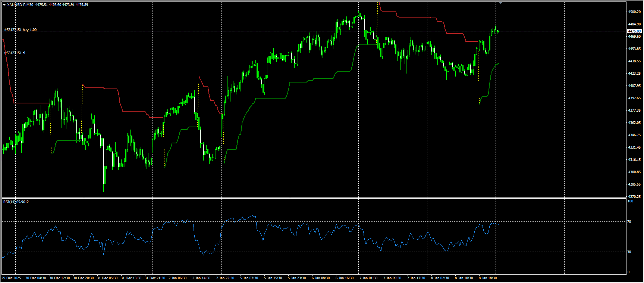644x283 pixels.
Task: Click the 4270.25 price scale label
Action: [634, 197]
